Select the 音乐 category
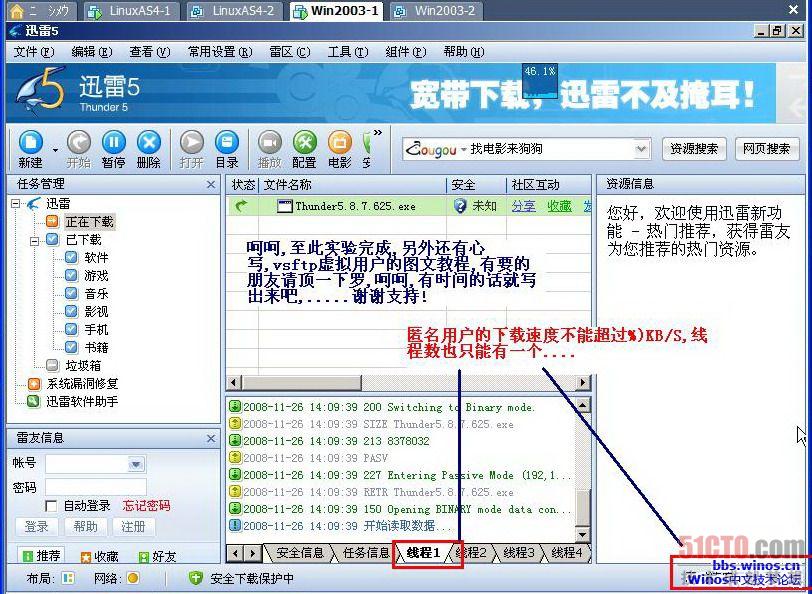Screen dimensions: 812x594 click(96, 294)
